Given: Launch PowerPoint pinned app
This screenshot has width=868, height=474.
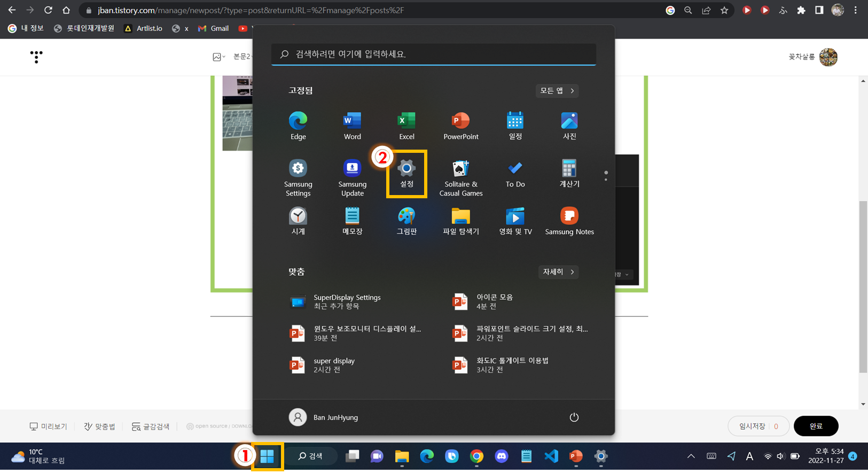Looking at the screenshot, I should 461,126.
